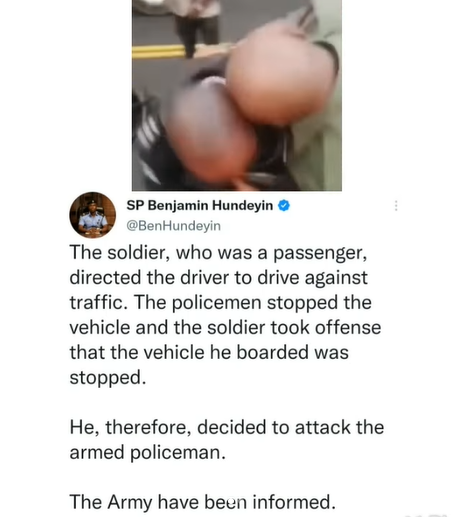Open SP Benjamin Hundeyin's profile picture

pyautogui.click(x=92, y=215)
